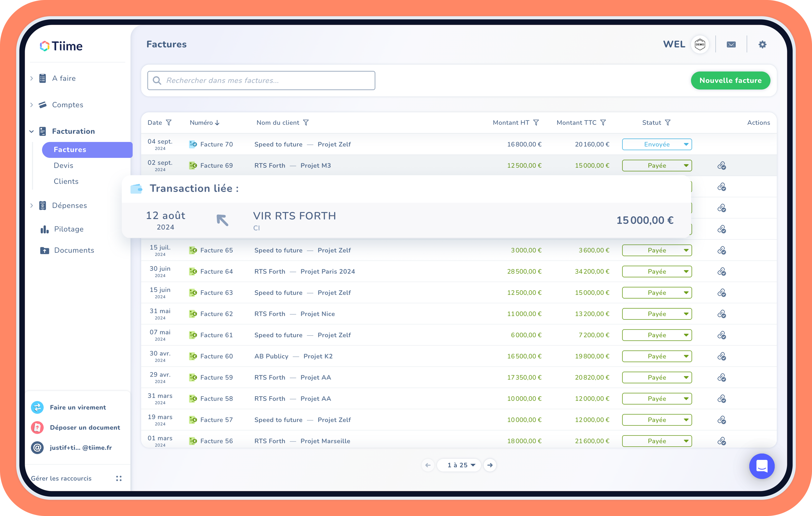The image size is (812, 516).
Task: Click the invoice search field
Action: [261, 81]
